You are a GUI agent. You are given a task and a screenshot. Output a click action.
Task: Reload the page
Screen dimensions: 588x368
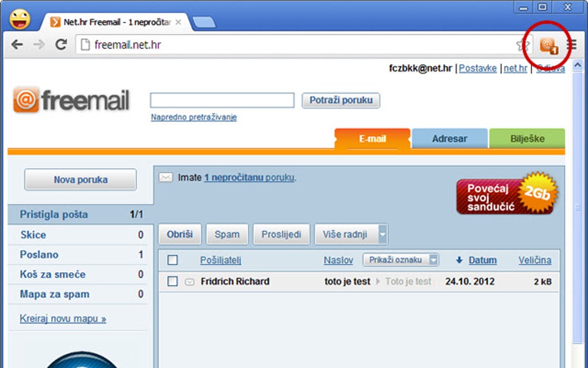pos(61,44)
